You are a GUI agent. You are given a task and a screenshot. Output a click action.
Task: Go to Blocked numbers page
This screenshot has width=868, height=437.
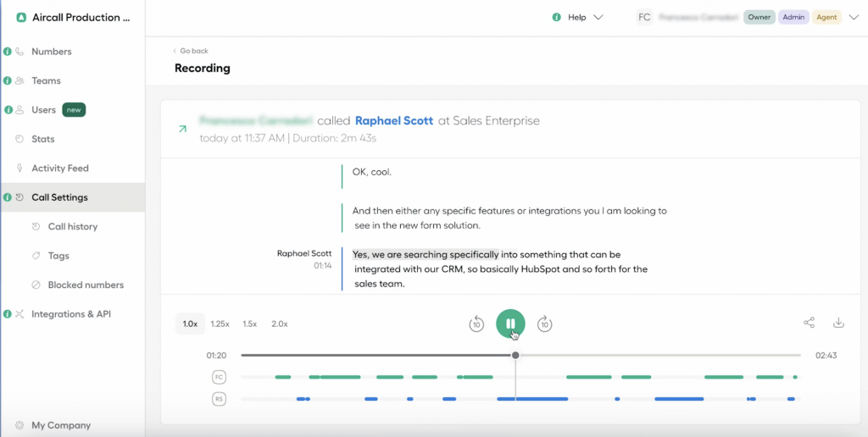pos(86,285)
